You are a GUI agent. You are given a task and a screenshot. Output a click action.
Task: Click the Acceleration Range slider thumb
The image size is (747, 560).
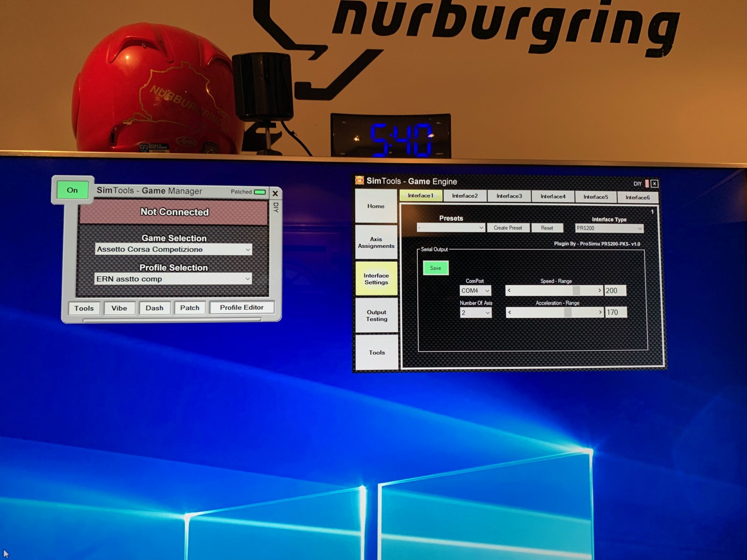click(x=568, y=312)
